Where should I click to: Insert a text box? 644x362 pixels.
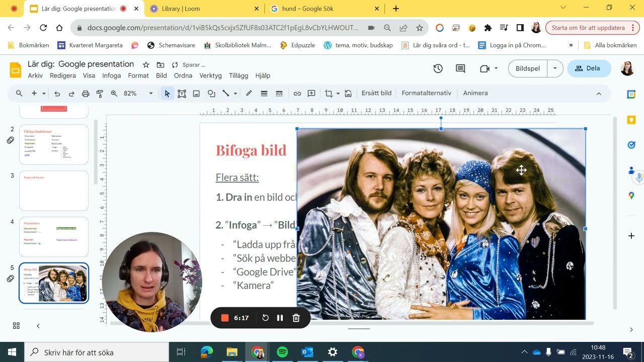[x=182, y=94]
